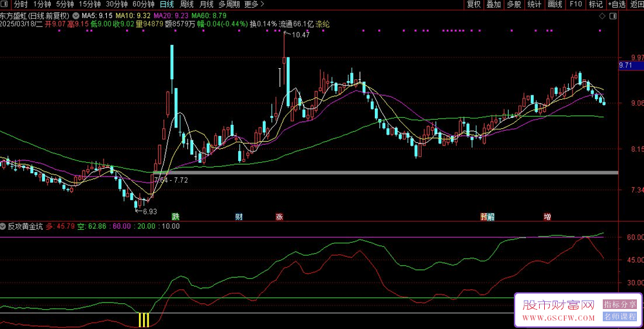Expand the main chart indicator dropdown arrow

[x=76, y=15]
